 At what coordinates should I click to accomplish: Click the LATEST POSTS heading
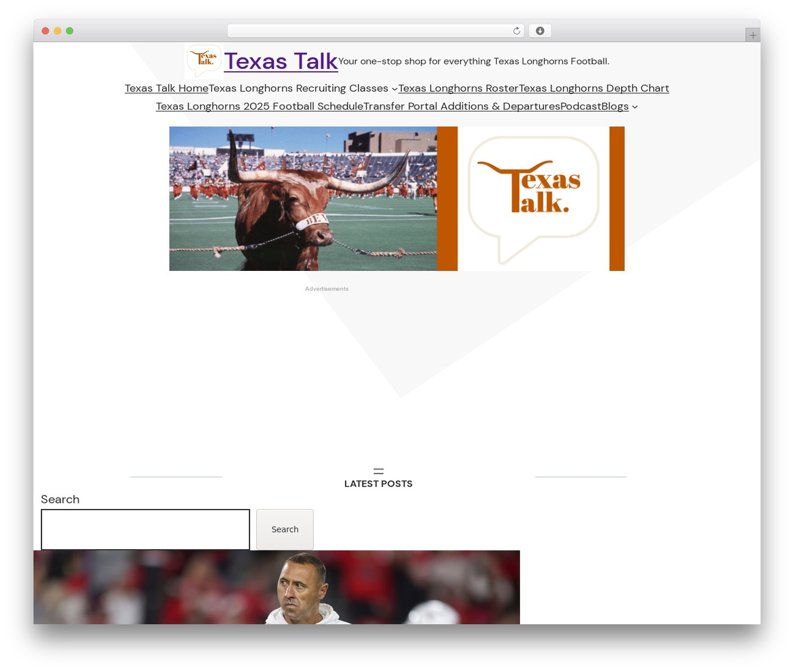pyautogui.click(x=378, y=484)
